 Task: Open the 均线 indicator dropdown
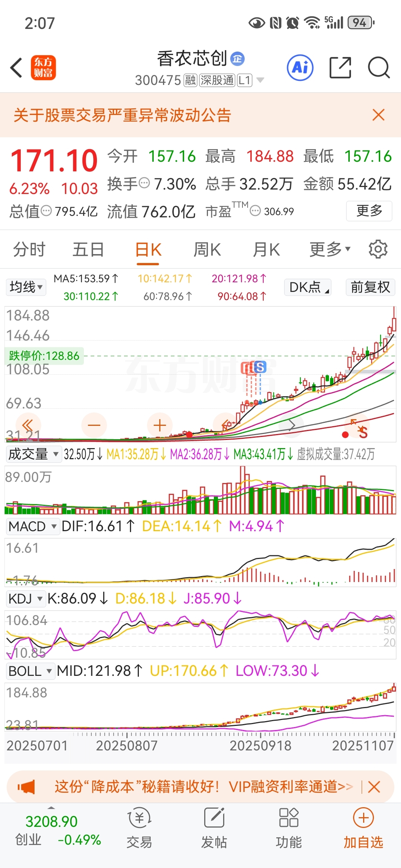[x=26, y=287]
